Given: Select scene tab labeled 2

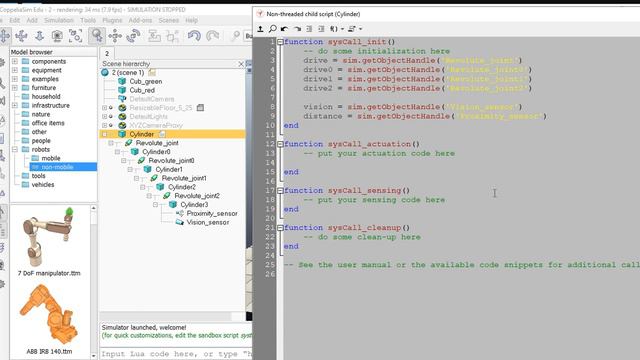Looking at the screenshot, I should (x=107, y=53).
